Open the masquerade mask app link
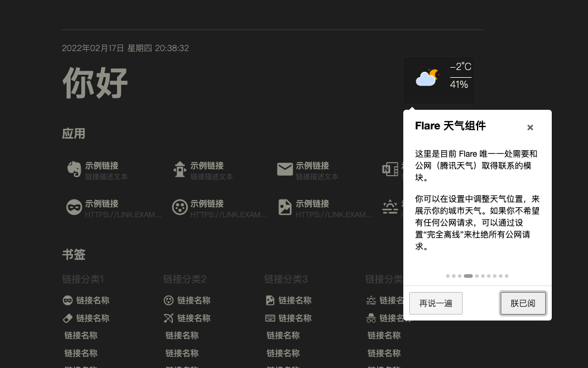The width and height of the screenshot is (588, 368). tap(74, 207)
